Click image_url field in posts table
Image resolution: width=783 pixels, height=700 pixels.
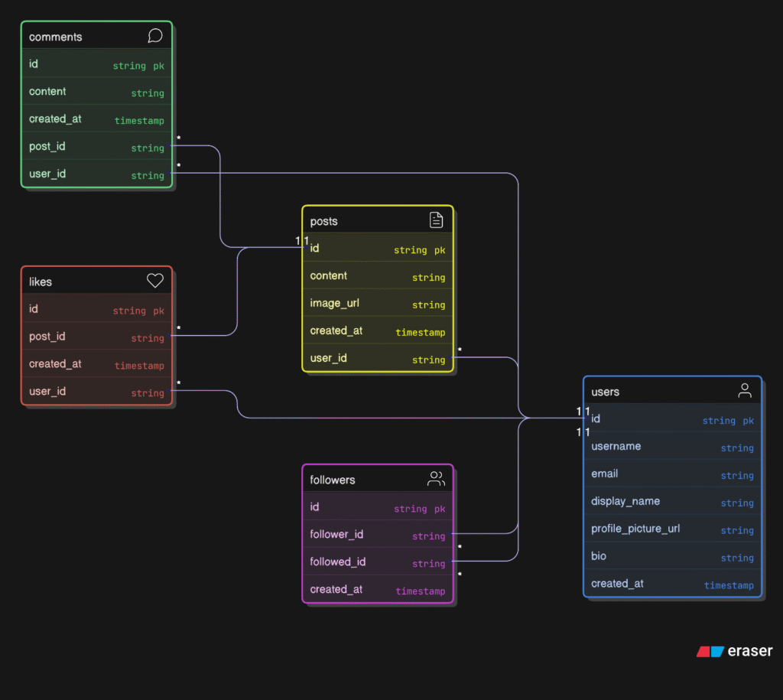(378, 303)
